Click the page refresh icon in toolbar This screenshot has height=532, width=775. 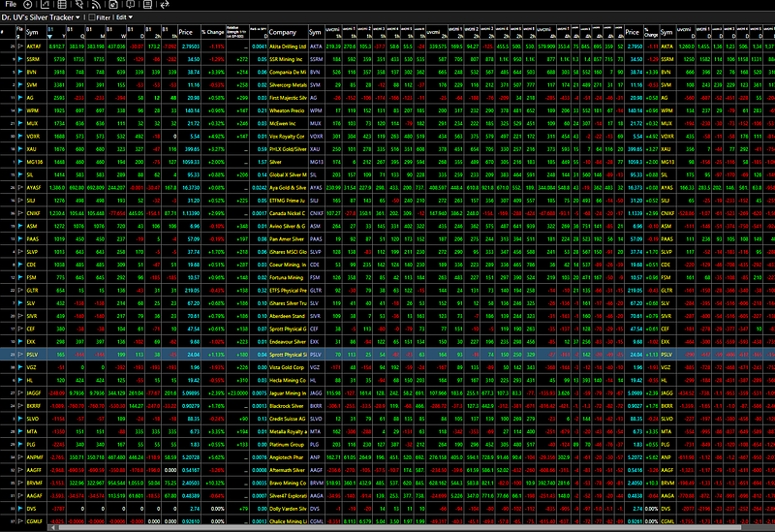tap(113, 5)
